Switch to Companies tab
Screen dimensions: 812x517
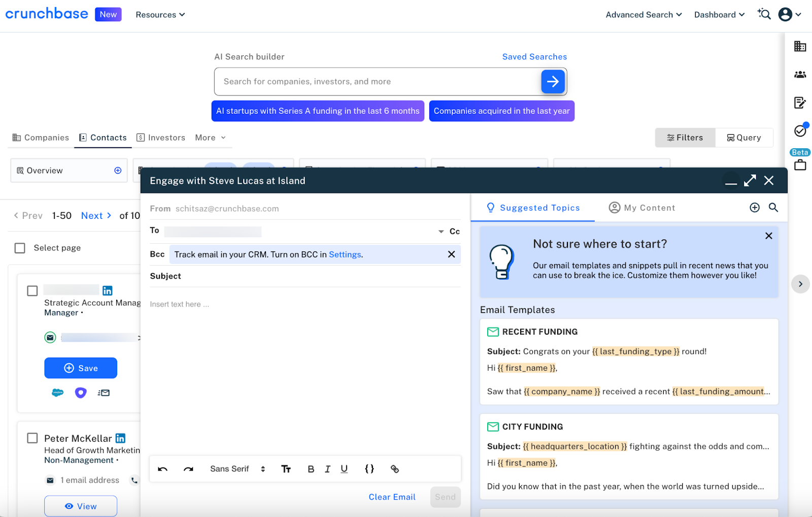41,138
